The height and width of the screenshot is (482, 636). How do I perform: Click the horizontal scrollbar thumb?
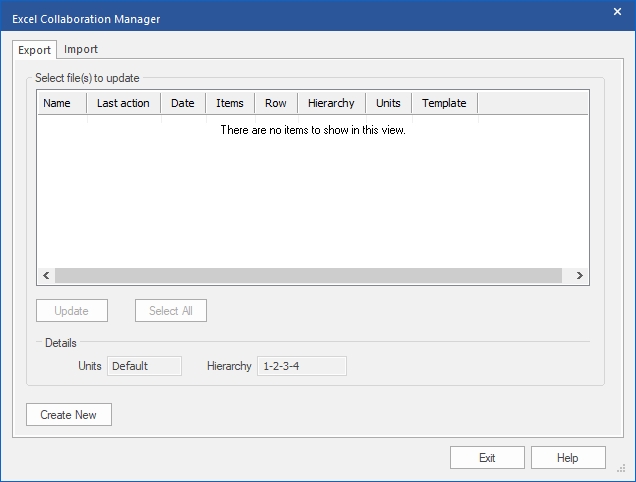tap(308, 275)
